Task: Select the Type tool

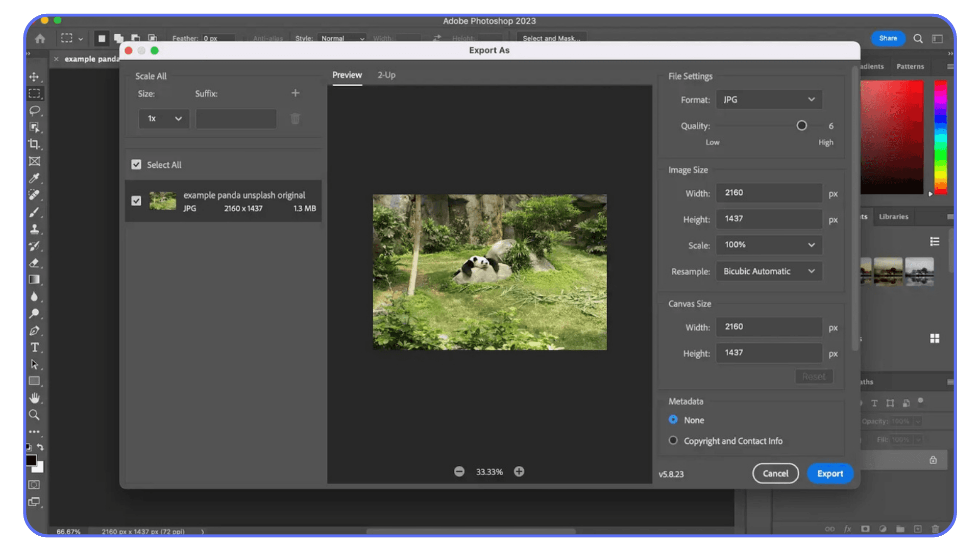Action: pos(34,347)
